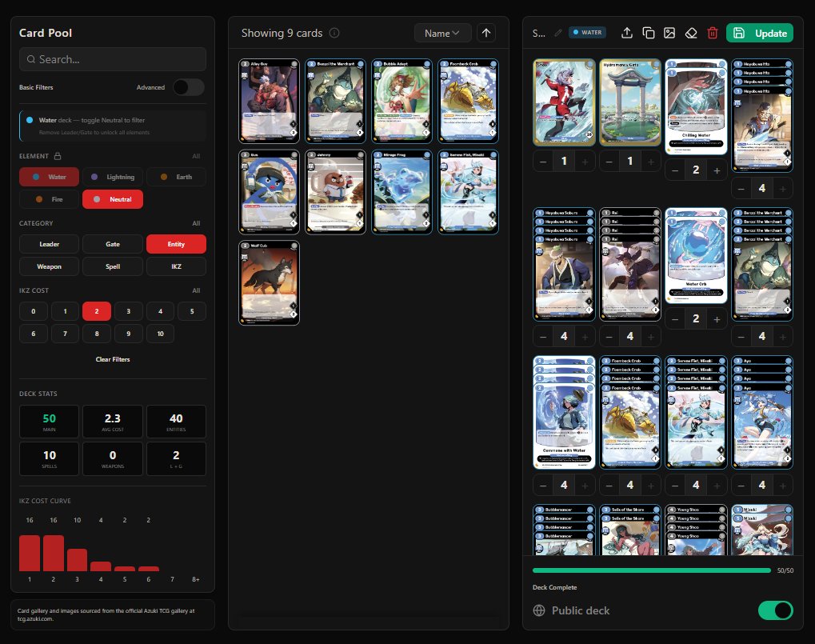Click All next to IKZ COST
Image resolution: width=815 pixels, height=644 pixels.
[x=196, y=290]
